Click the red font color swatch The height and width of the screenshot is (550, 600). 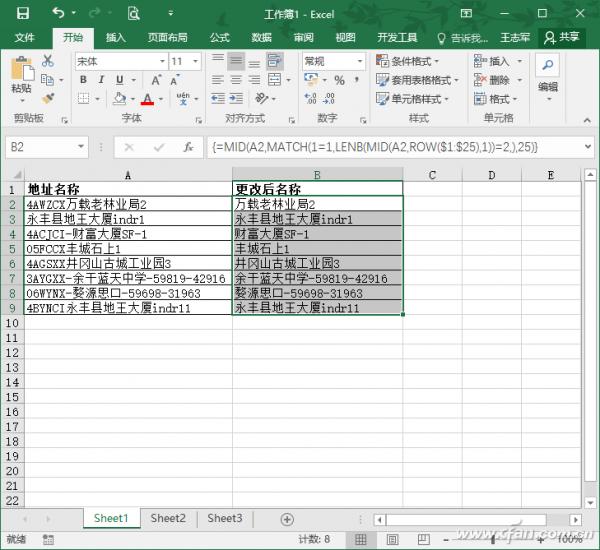point(147,99)
